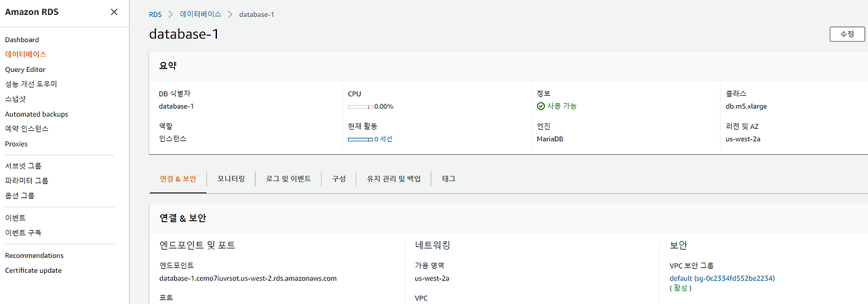Click the Amazon RDS sidebar title
Image resolution: width=868 pixels, height=304 pixels.
click(x=32, y=12)
